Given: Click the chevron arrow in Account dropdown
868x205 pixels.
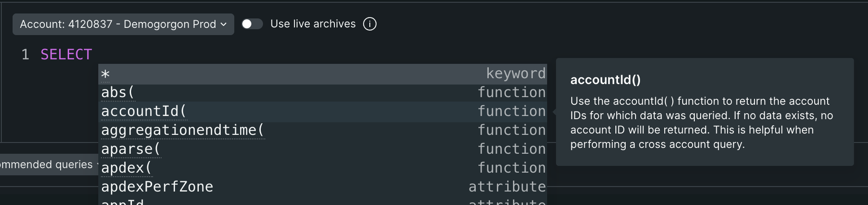Looking at the screenshot, I should click(x=224, y=24).
